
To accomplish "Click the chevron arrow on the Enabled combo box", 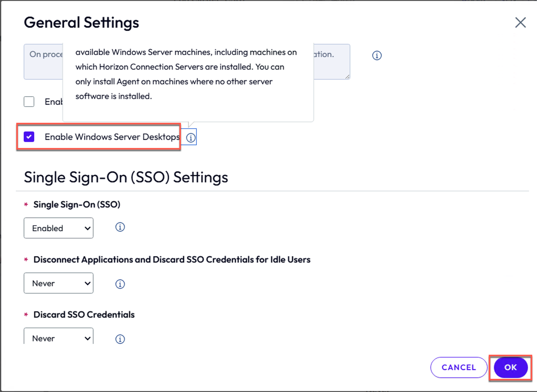I will (x=87, y=228).
